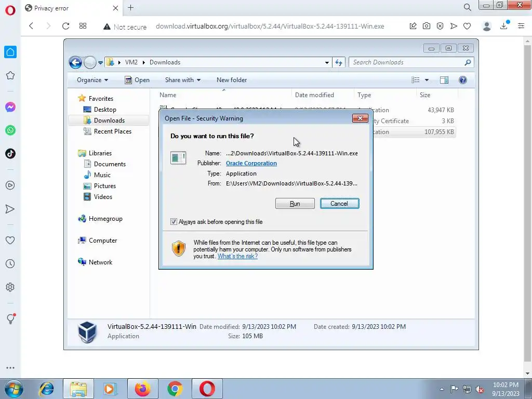Screen dimensions: 532x399
Task: Open My Flow arrow in sidebar
Action: pyautogui.click(x=10, y=209)
